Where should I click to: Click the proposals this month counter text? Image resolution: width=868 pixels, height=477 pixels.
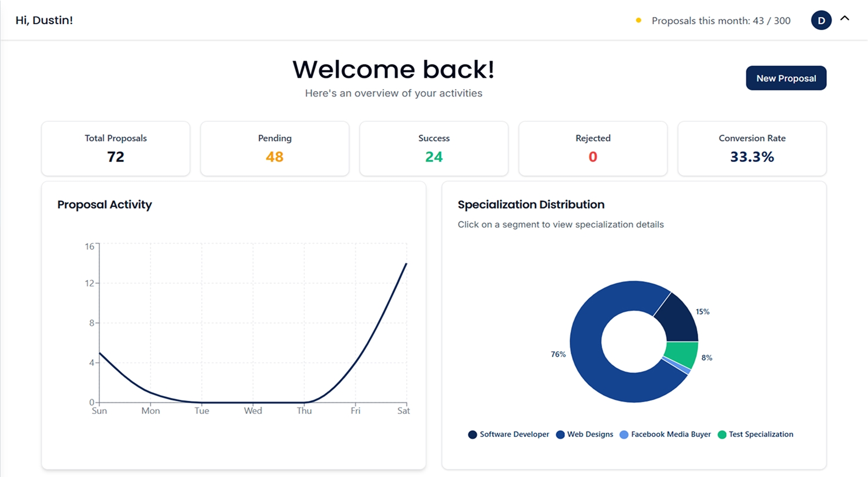tap(721, 21)
